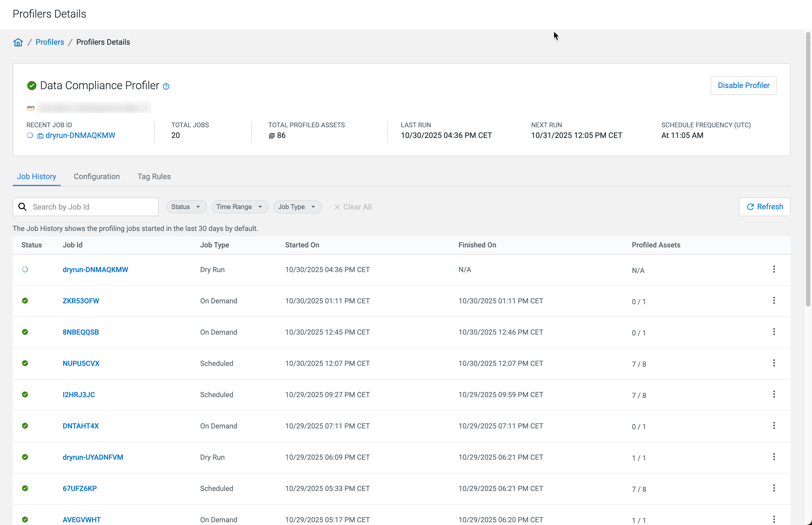This screenshot has width=812, height=525.
Task: Open row options for job DNTAHT4X
Action: [774, 426]
